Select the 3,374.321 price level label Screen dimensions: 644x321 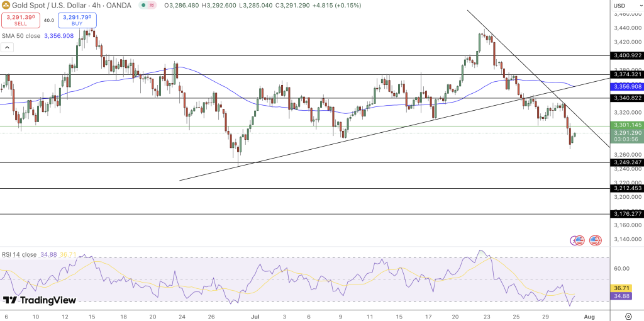tap(627, 74)
